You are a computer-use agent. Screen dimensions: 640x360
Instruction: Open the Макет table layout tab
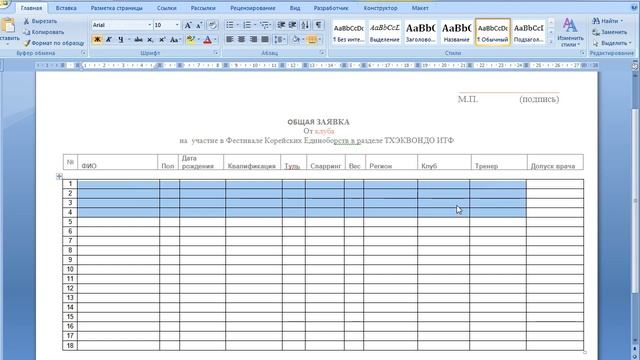click(x=420, y=8)
